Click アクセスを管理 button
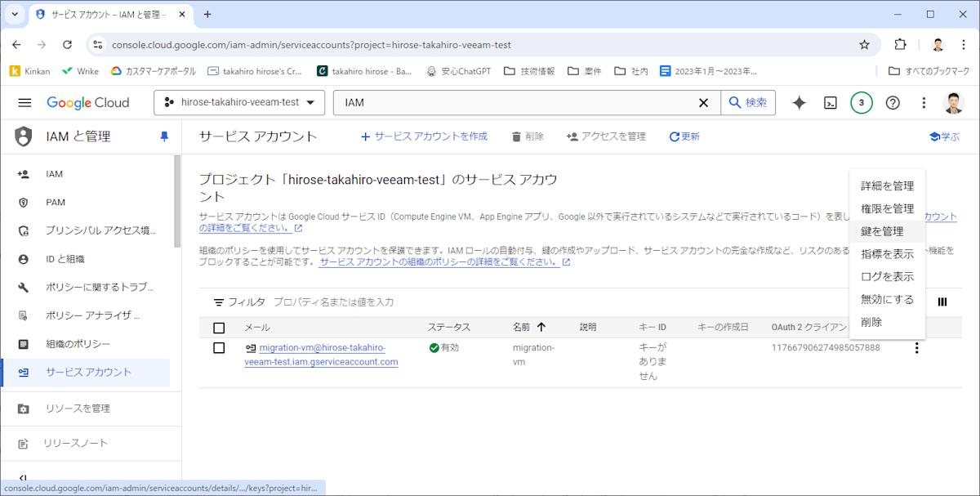 point(606,136)
